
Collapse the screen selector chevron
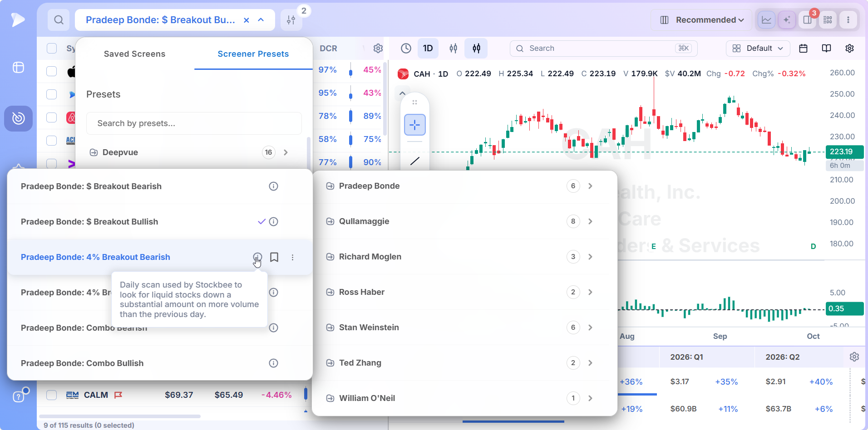(261, 20)
